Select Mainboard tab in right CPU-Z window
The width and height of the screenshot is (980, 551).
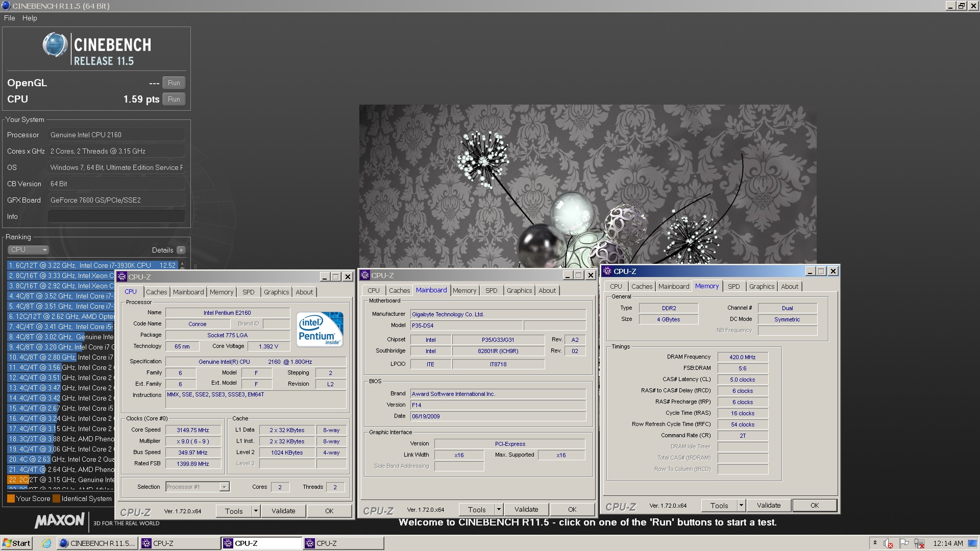[x=674, y=286]
